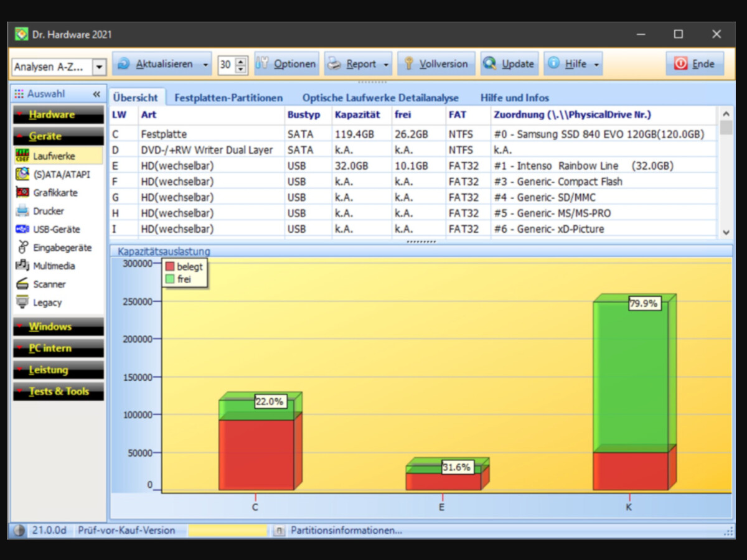Open the Analysen A-Z dropdown list
The width and height of the screenshot is (747, 560).
click(99, 67)
